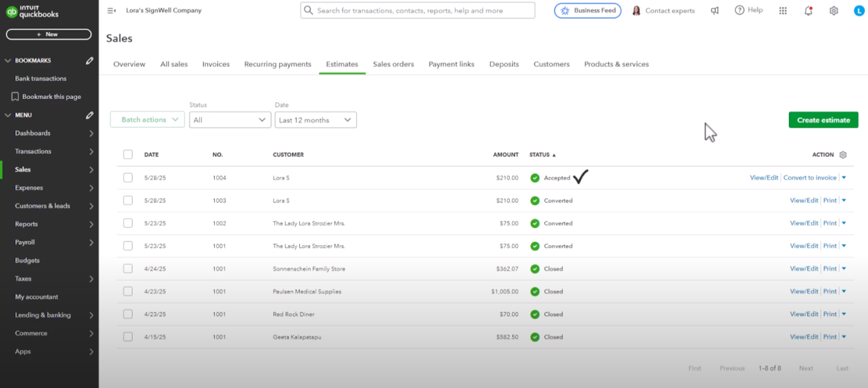
Task: Click the announcements megaphone icon
Action: (715, 10)
